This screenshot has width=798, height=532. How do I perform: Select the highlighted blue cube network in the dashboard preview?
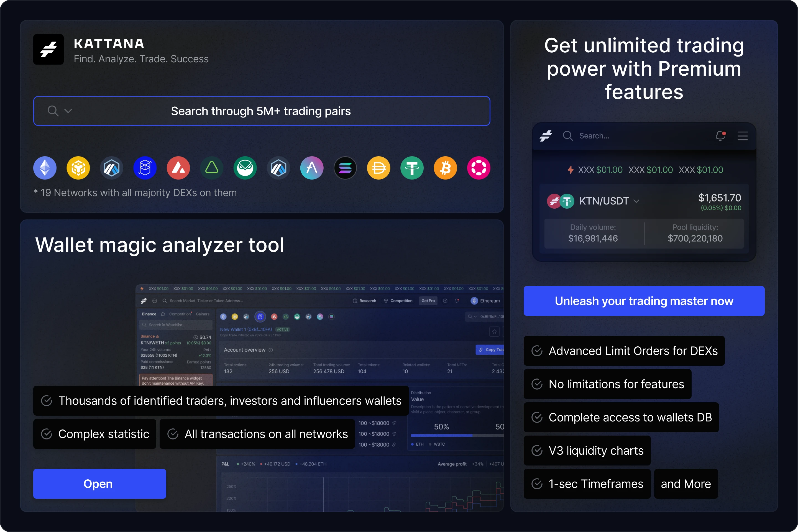click(x=260, y=316)
